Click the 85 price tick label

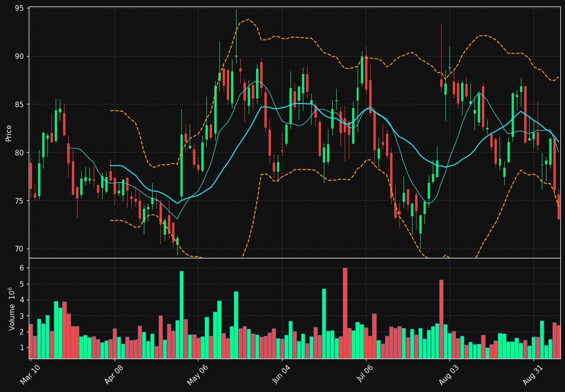click(20, 104)
